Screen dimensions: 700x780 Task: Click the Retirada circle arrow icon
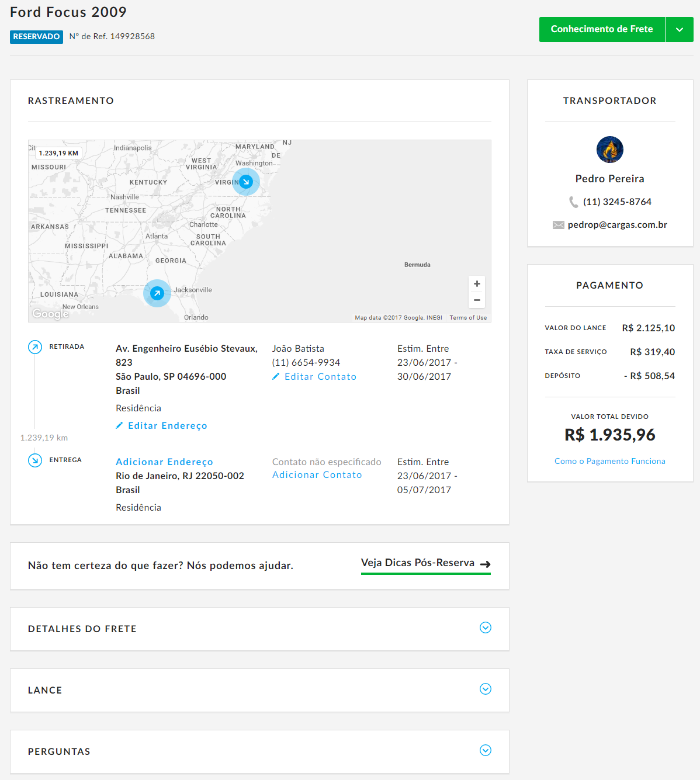tap(35, 347)
